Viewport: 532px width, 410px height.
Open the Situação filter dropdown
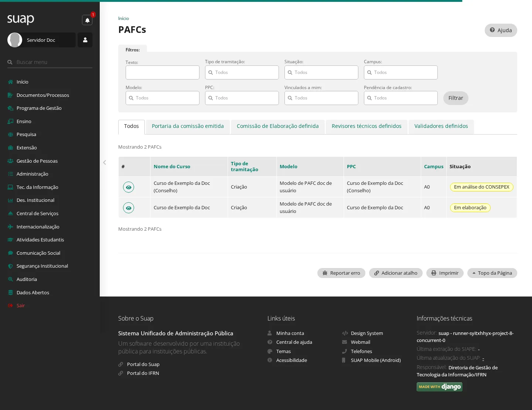pos(321,72)
